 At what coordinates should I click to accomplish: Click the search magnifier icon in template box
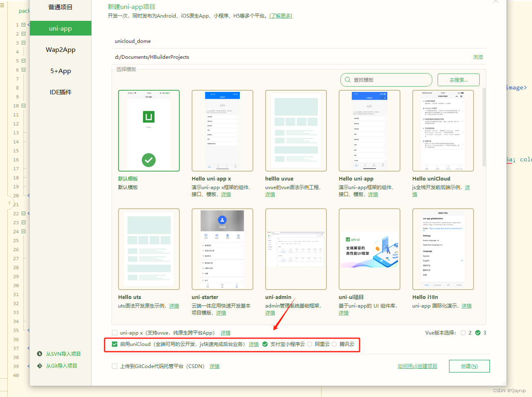pyautogui.click(x=348, y=80)
